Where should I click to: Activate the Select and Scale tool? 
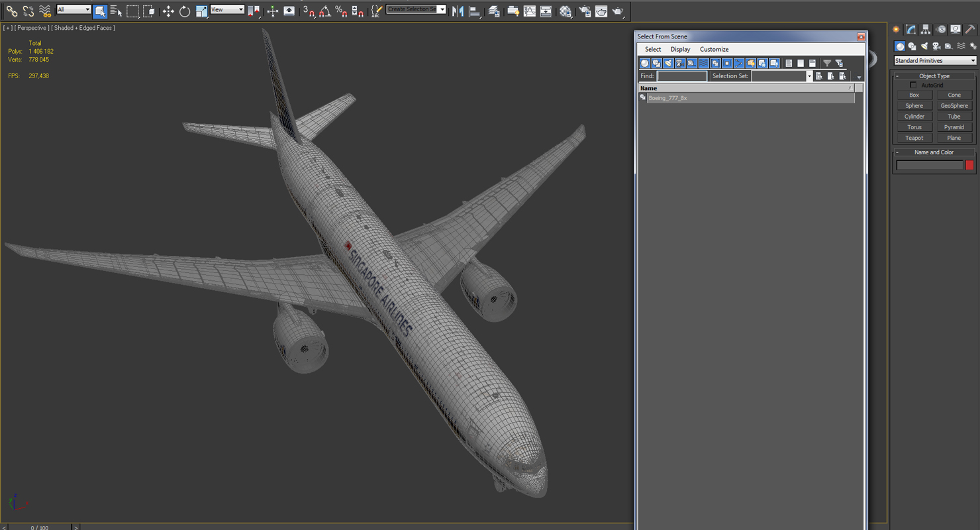201,11
